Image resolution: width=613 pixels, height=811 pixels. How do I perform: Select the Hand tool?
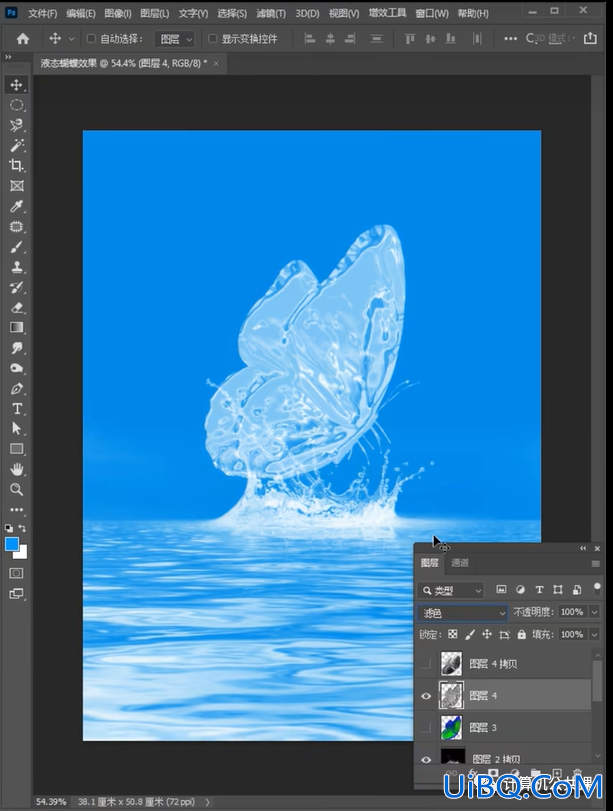(x=17, y=469)
